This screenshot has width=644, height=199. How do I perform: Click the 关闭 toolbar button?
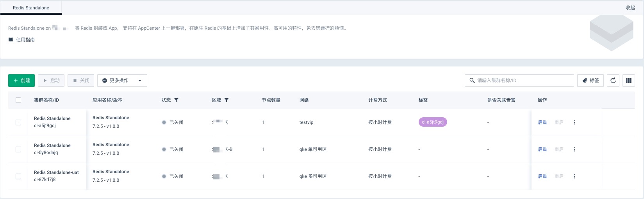(x=81, y=81)
